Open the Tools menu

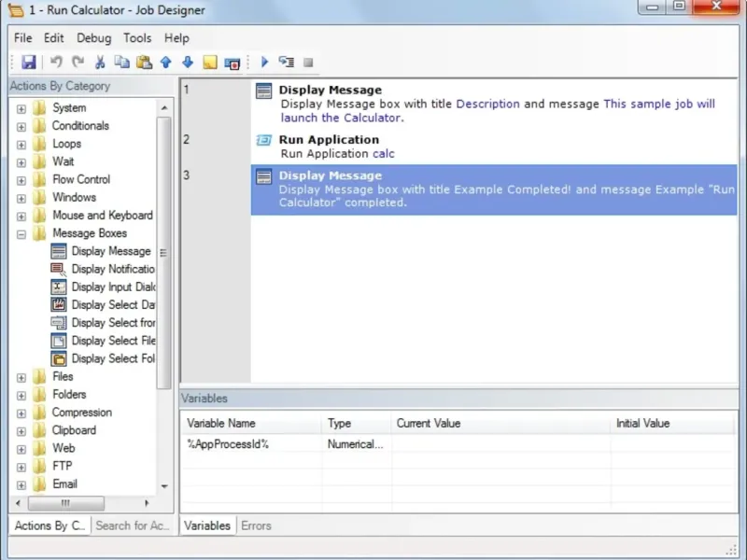coord(137,38)
